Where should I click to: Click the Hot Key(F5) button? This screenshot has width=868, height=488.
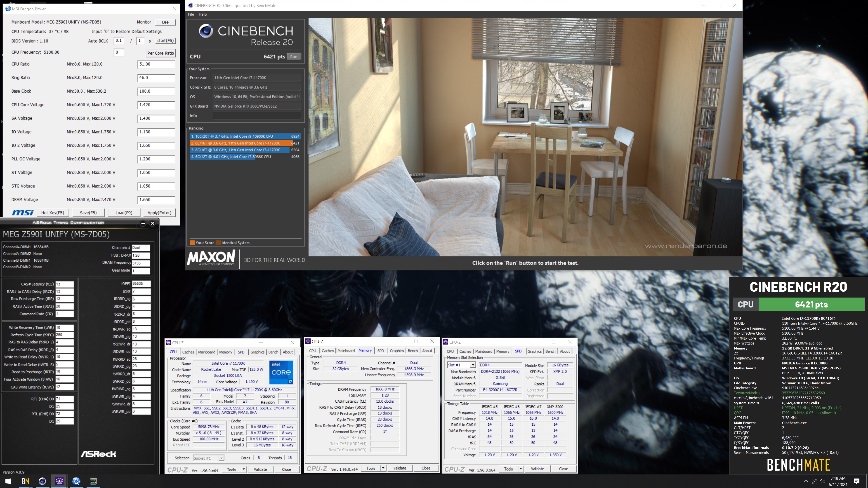53,213
